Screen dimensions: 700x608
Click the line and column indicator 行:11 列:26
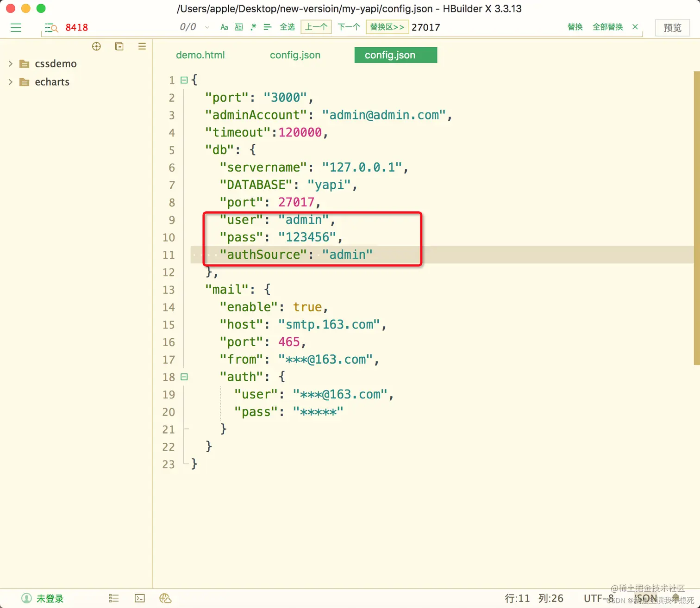[534, 598]
